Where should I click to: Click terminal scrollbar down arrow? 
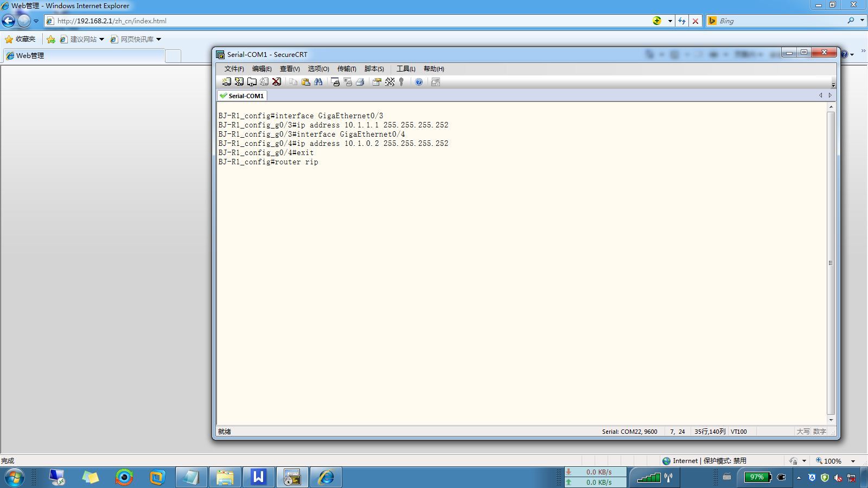(831, 420)
